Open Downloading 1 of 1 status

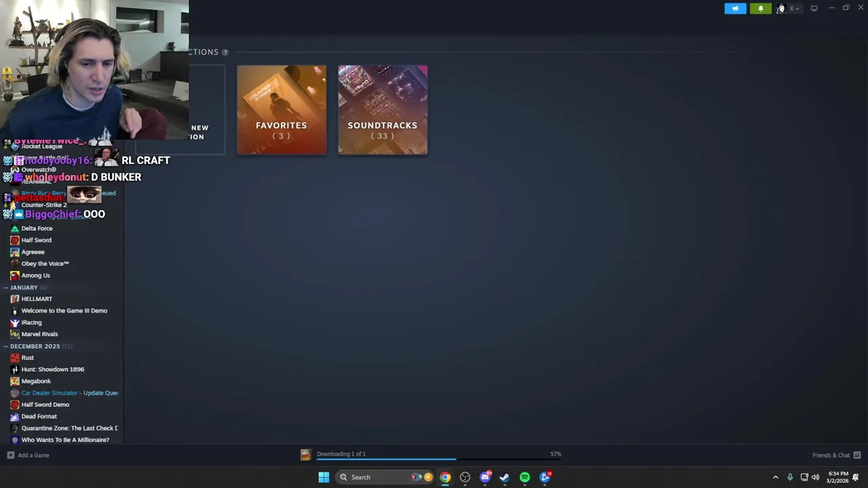(x=341, y=454)
